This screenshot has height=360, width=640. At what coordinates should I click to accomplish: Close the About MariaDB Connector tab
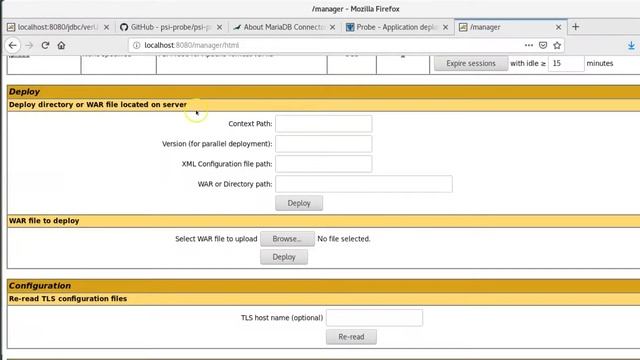coord(333,27)
